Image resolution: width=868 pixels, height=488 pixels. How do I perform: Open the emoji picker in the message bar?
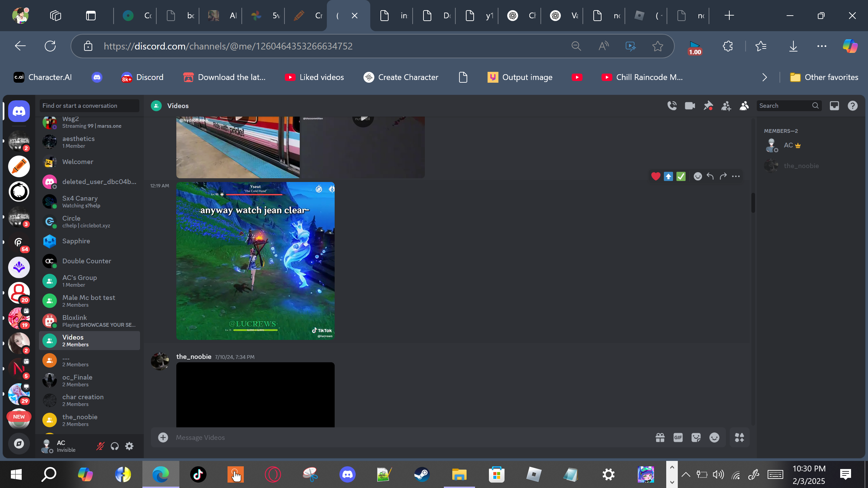714,438
